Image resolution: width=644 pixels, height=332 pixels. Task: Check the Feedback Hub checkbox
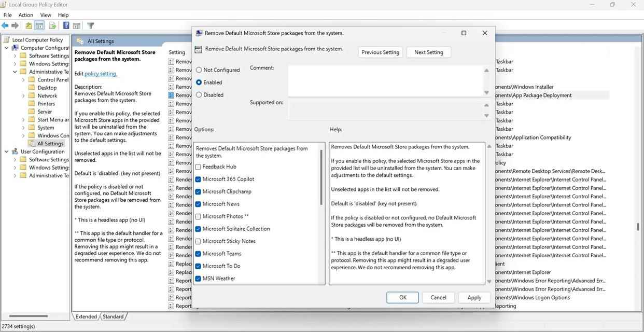pos(198,167)
